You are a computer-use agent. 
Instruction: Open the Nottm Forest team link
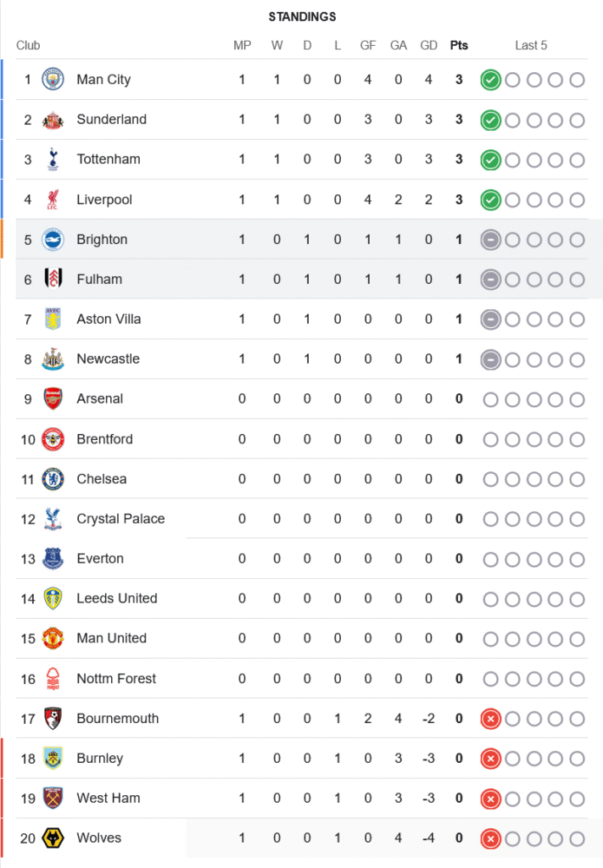click(x=116, y=679)
